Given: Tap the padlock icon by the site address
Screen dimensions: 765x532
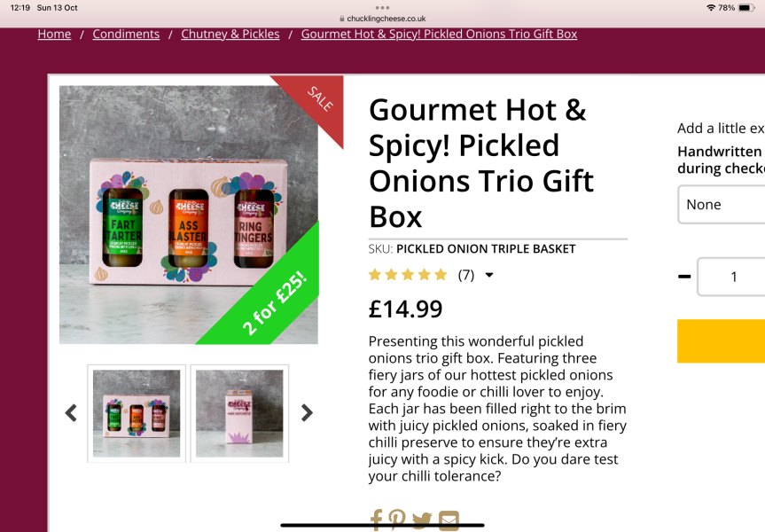Looking at the screenshot, I should [x=342, y=19].
